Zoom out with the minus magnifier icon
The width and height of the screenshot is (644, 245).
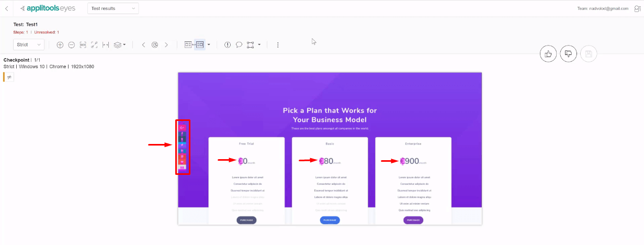click(72, 45)
